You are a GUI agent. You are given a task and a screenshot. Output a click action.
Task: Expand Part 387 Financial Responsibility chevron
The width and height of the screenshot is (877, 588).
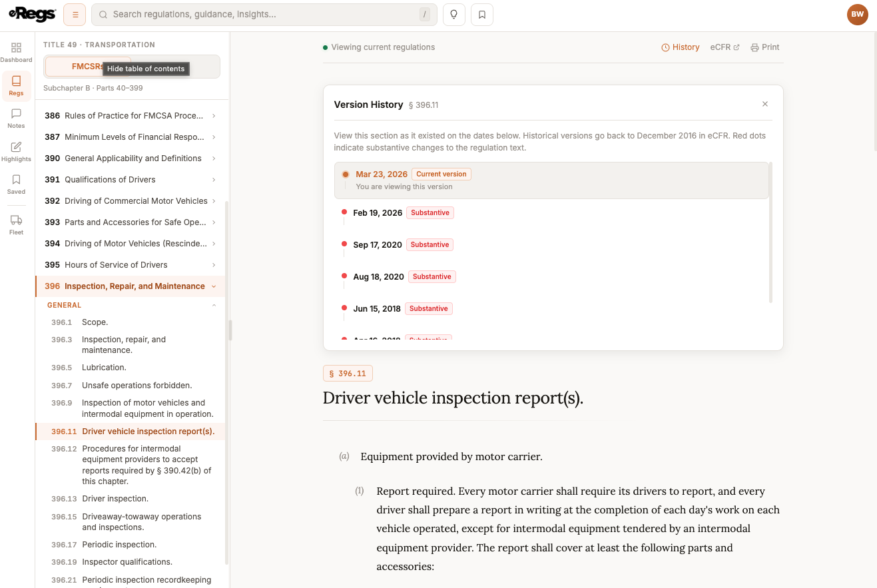[214, 137]
